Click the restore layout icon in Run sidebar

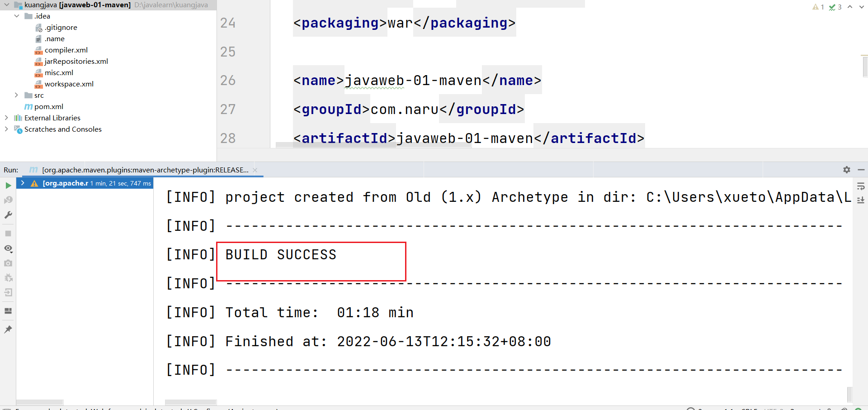coord(8,311)
